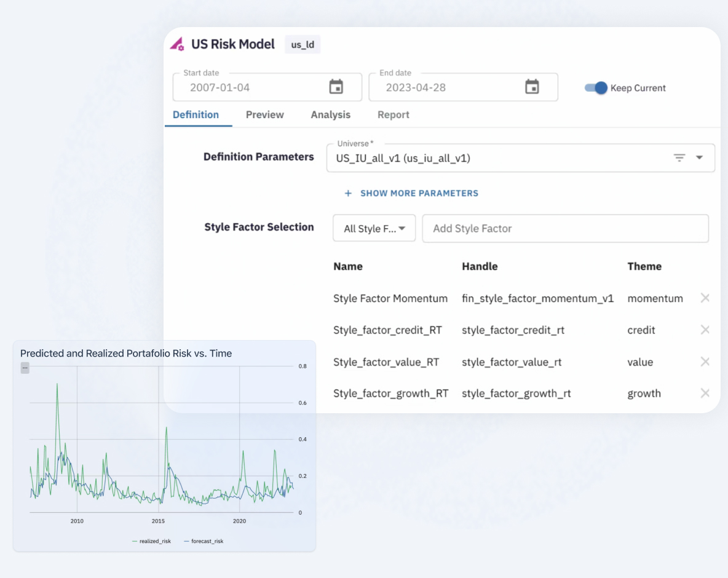Click the US Risk Model logo icon
Viewport: 728px width, 578px height.
[x=177, y=44]
